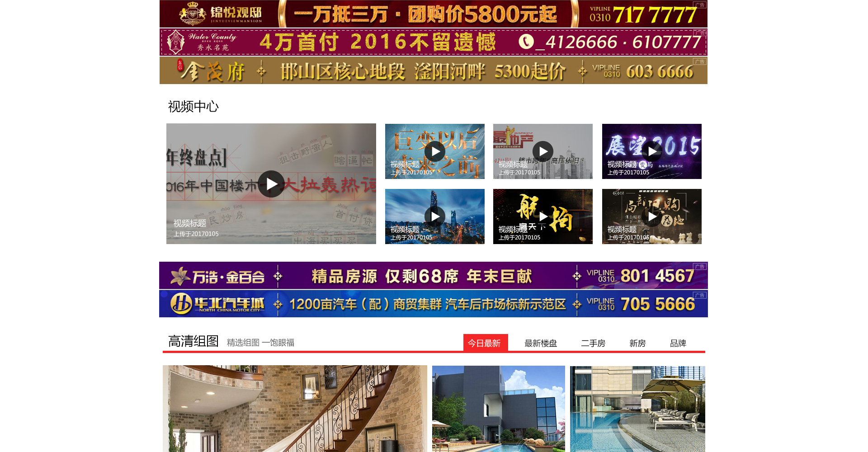Play the gold calligraphy text video
868x452 pixels.
click(x=435, y=151)
